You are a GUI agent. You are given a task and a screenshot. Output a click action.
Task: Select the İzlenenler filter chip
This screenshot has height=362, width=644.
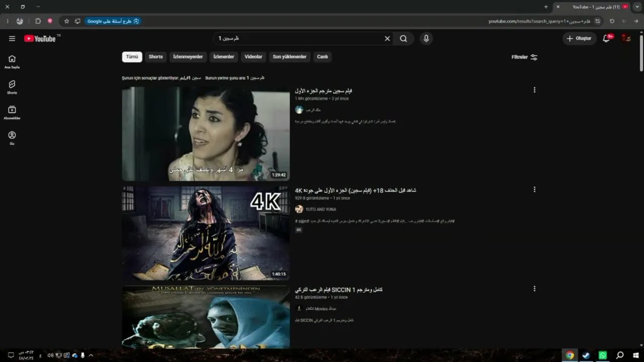[223, 57]
